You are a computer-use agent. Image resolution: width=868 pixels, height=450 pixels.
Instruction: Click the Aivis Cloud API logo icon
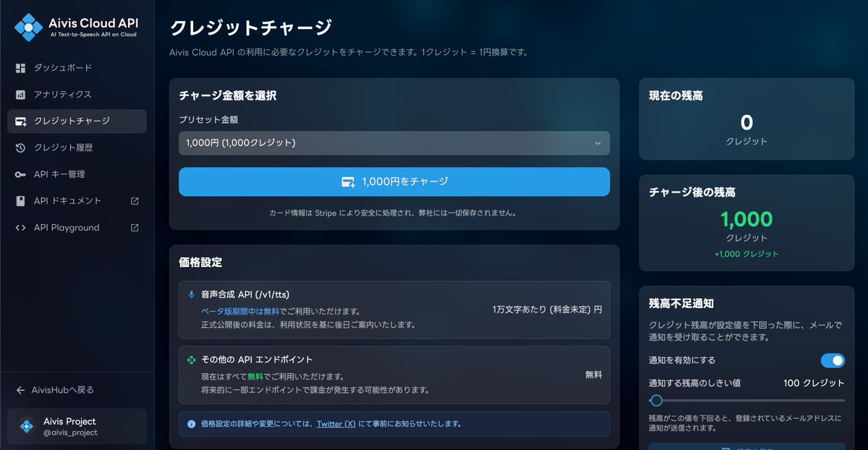click(x=29, y=27)
